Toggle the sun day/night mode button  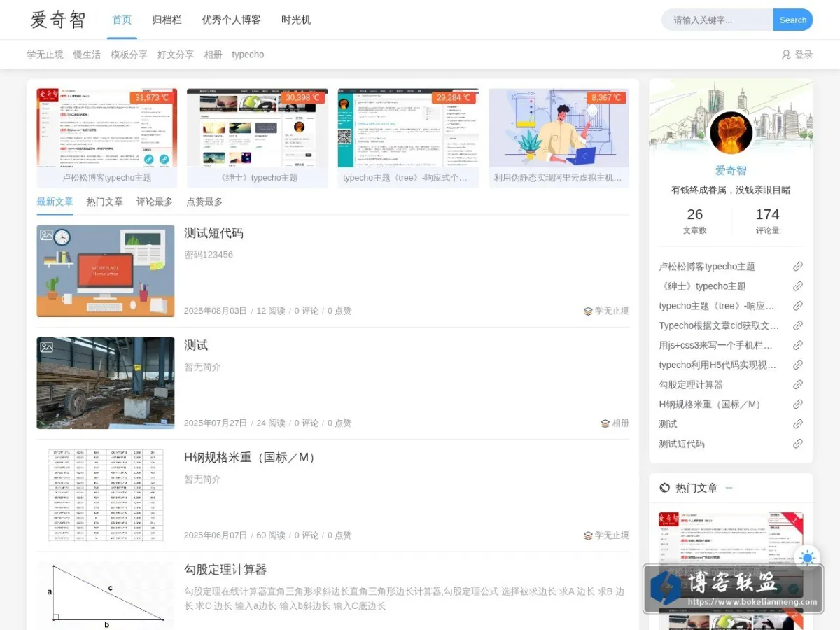pos(807,558)
